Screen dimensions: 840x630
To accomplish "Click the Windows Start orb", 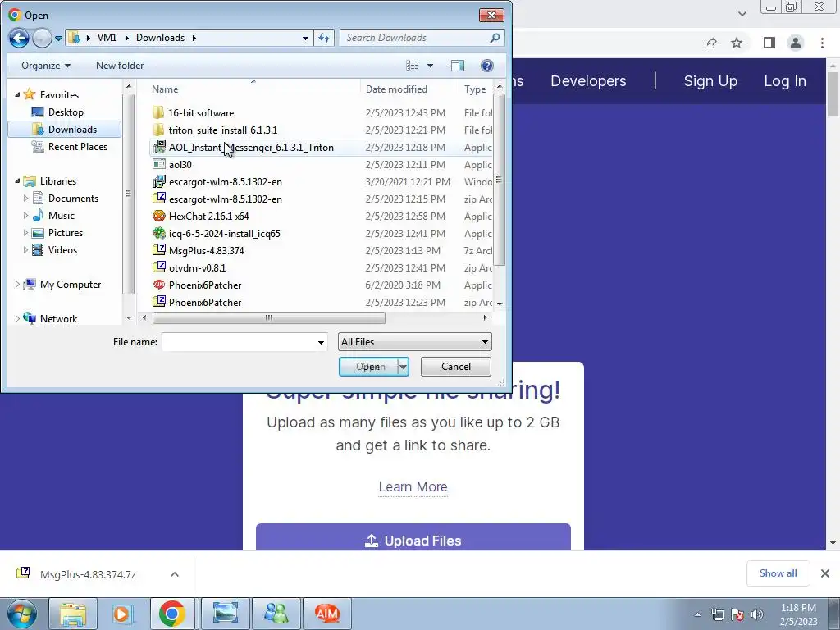I will click(x=22, y=614).
